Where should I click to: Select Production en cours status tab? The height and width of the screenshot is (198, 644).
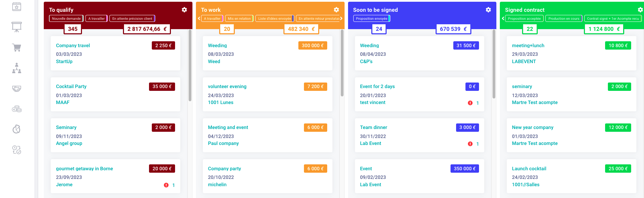(564, 19)
